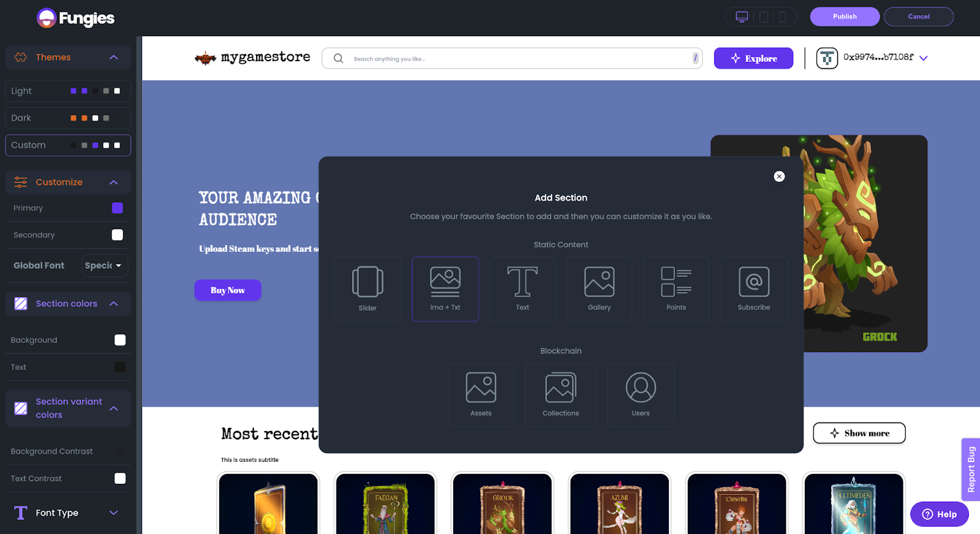Add a Subscribe section
The height and width of the screenshot is (534, 980).
[754, 288]
